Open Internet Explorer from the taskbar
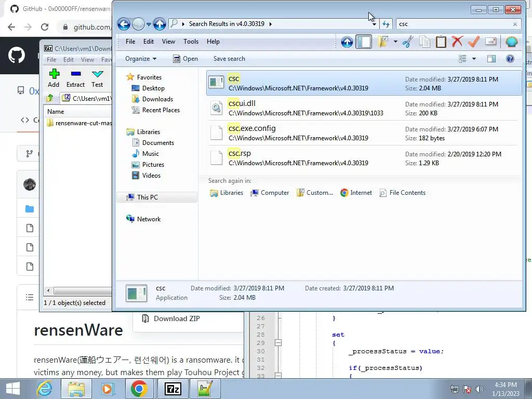The height and width of the screenshot is (399, 532). click(x=45, y=389)
